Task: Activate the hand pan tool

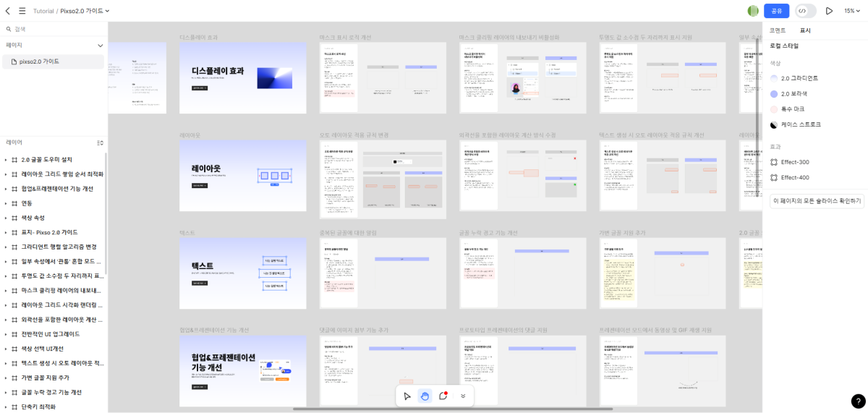Action: pos(425,396)
